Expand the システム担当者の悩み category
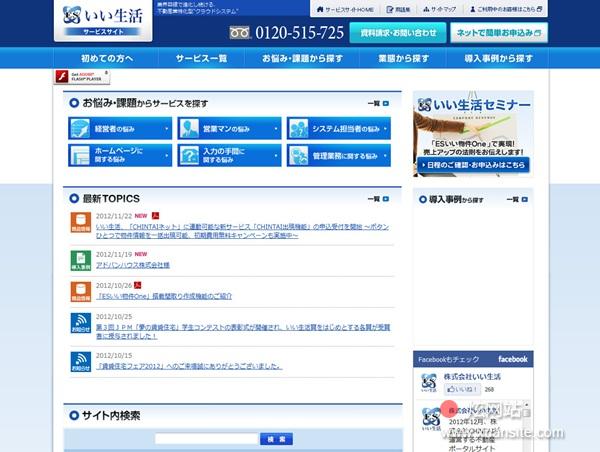 pos(339,129)
